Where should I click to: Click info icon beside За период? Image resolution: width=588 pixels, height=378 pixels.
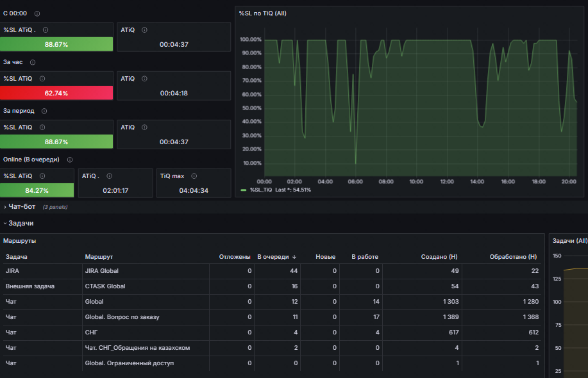(x=44, y=111)
